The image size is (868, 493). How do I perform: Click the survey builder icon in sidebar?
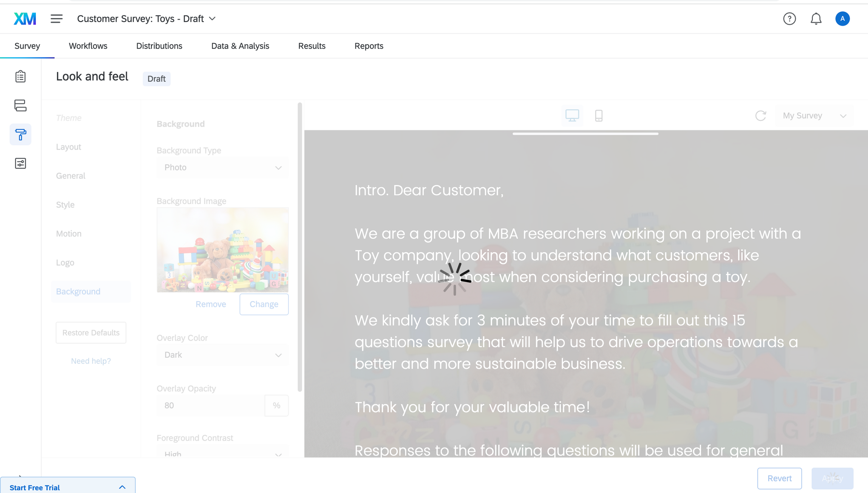point(21,76)
